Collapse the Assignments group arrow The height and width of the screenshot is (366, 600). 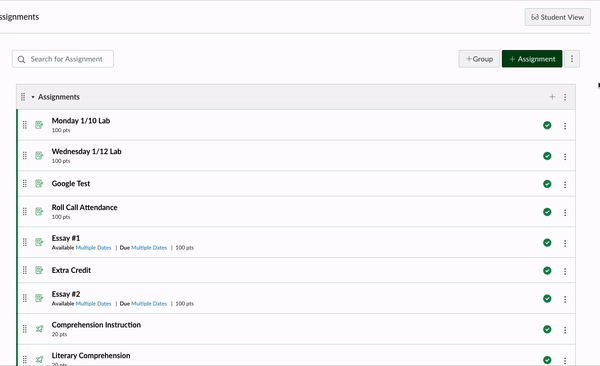click(x=33, y=97)
